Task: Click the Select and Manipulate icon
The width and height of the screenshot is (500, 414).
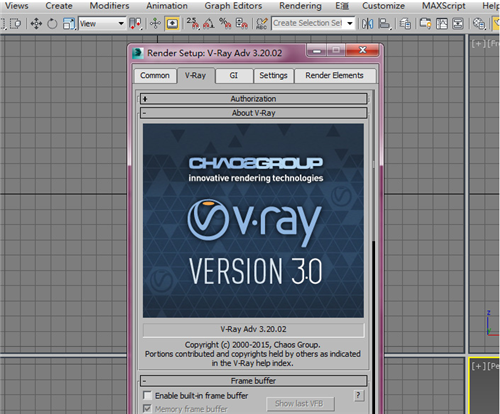Action: coord(155,24)
